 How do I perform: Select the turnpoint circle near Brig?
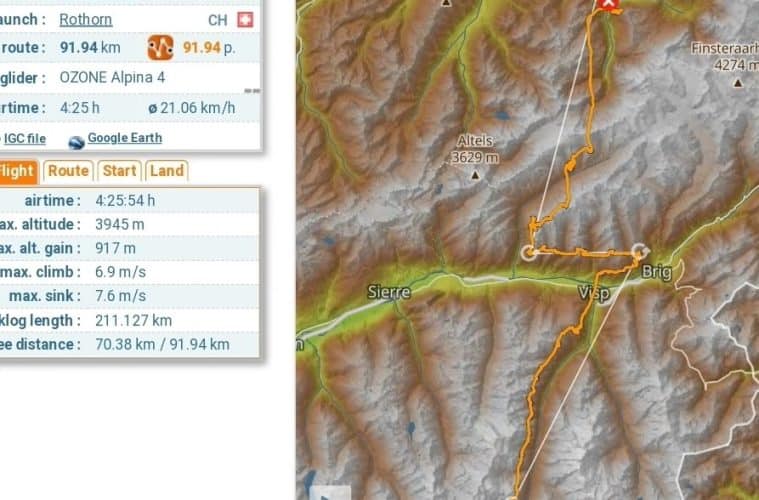640,252
